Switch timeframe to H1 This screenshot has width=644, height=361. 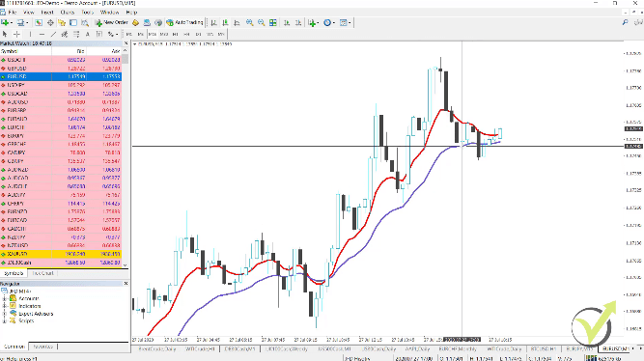(x=176, y=34)
